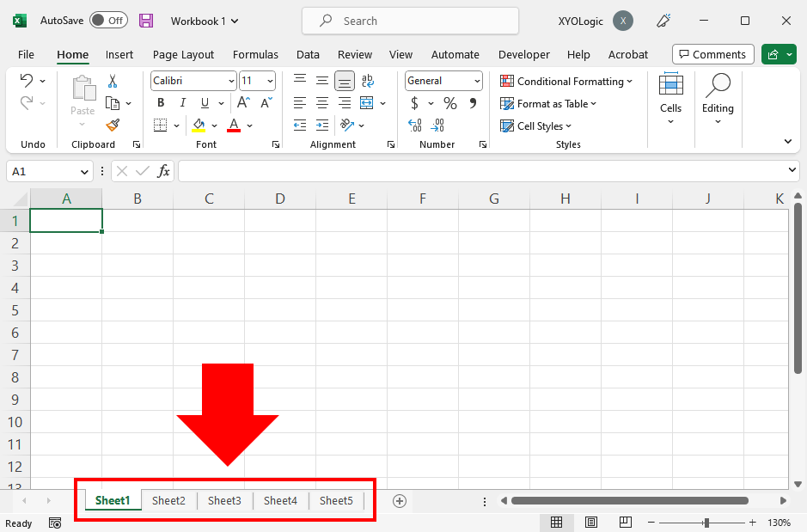The image size is (807, 532).
Task: Select the Sheet3 worksheet tab
Action: 224,500
